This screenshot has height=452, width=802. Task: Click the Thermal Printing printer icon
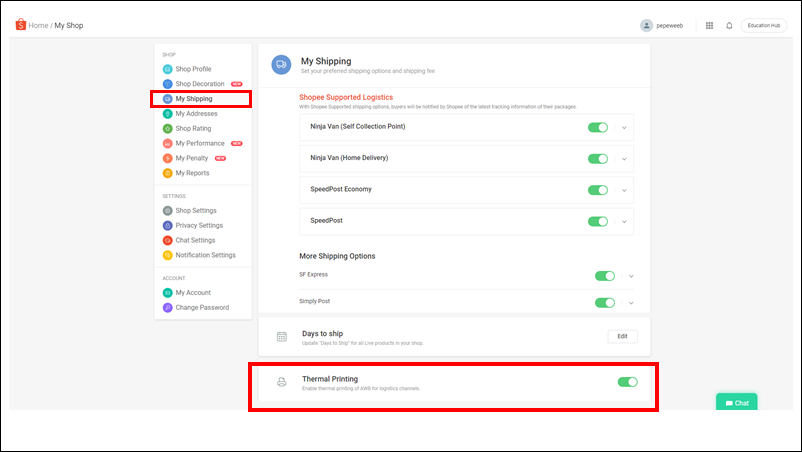coord(282,382)
